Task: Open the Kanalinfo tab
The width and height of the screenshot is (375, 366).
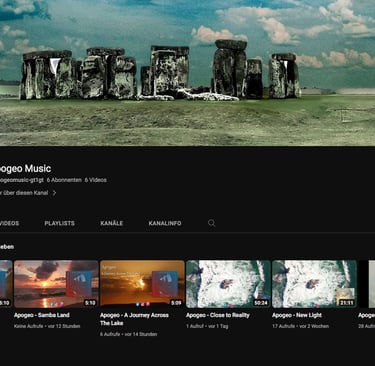Action: click(x=165, y=223)
